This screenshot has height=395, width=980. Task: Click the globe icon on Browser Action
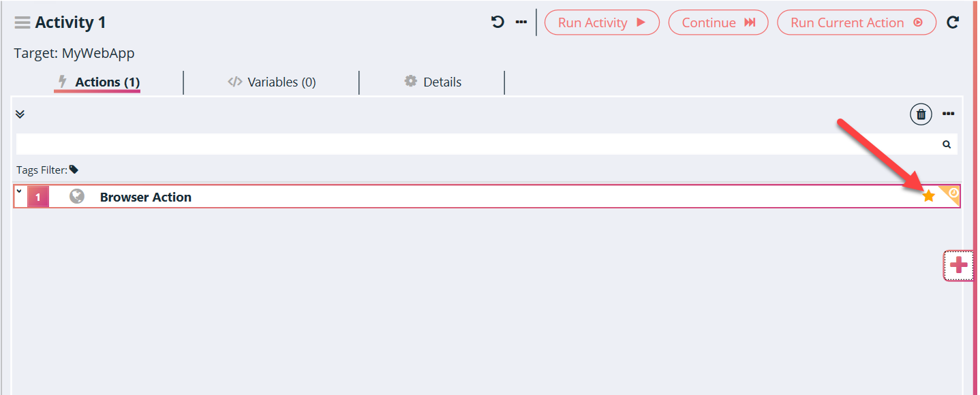(x=77, y=197)
